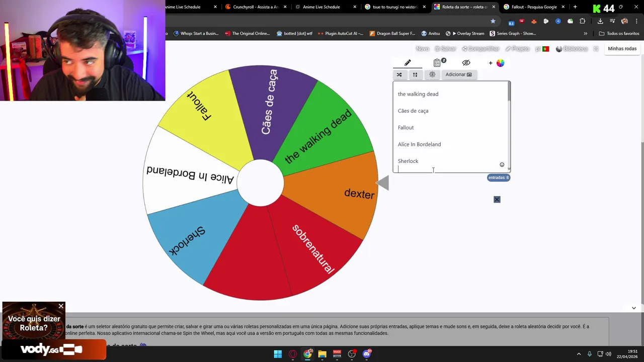This screenshot has height=362, width=644.
Task: Collapse page section with bottom-right chevron
Action: coord(633,308)
